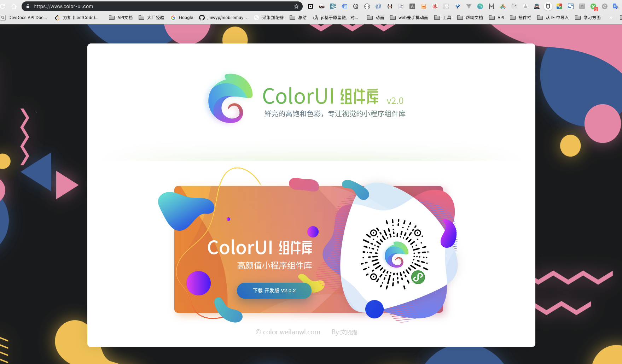Click the color.weilanwl.com footer link
The image size is (622, 364).
288,332
